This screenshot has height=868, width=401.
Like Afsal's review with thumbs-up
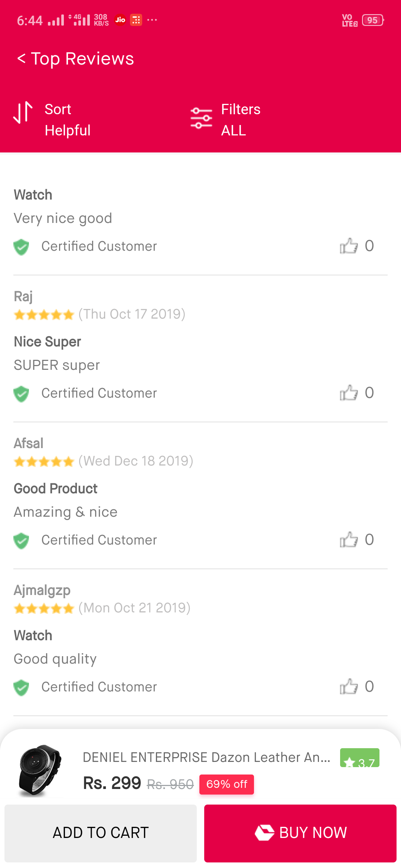349,540
